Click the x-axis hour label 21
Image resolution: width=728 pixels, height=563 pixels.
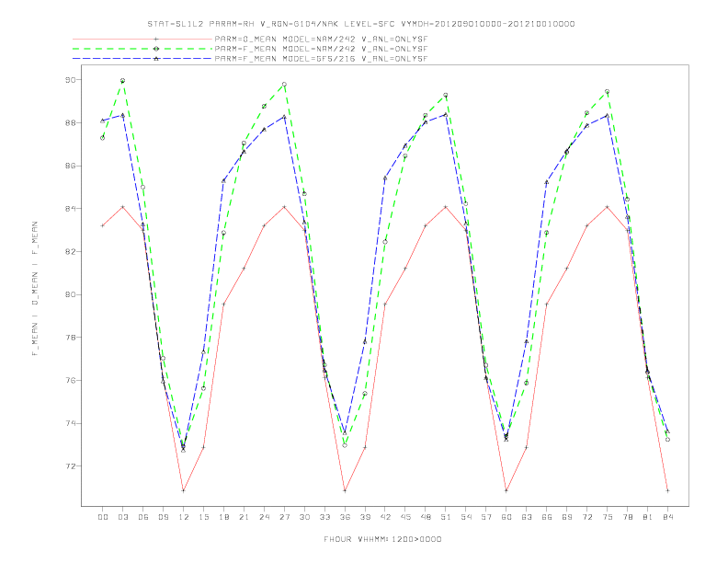pyautogui.click(x=244, y=517)
